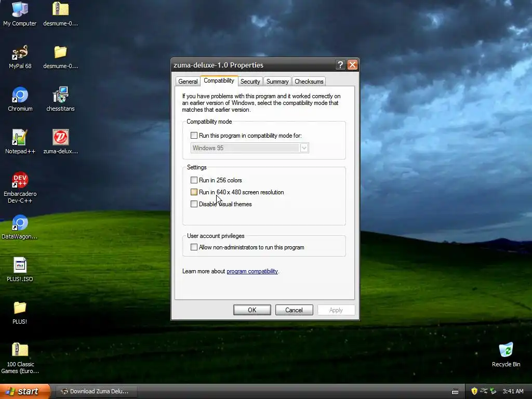Click the 3:41 AM taskbar clock
Image resolution: width=532 pixels, height=399 pixels.
[x=513, y=391]
